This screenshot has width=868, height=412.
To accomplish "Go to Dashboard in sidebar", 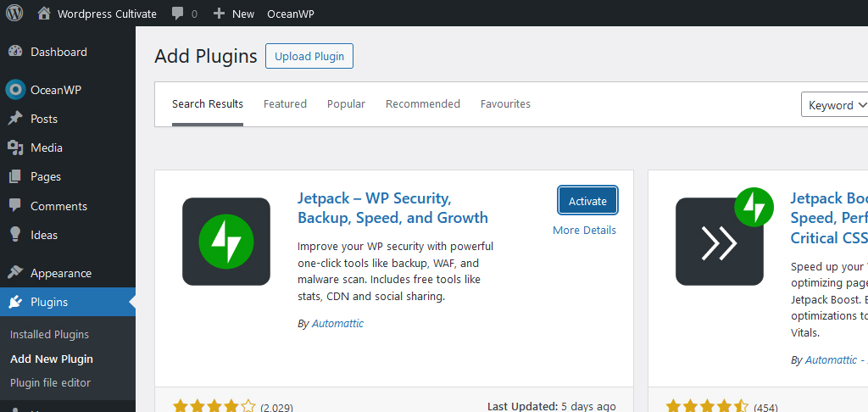I will click(58, 52).
